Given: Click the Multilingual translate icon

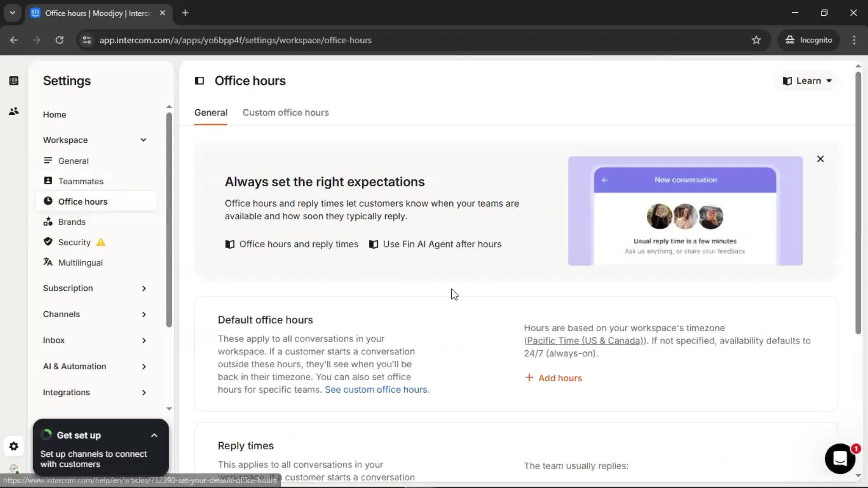Looking at the screenshot, I should [48, 262].
